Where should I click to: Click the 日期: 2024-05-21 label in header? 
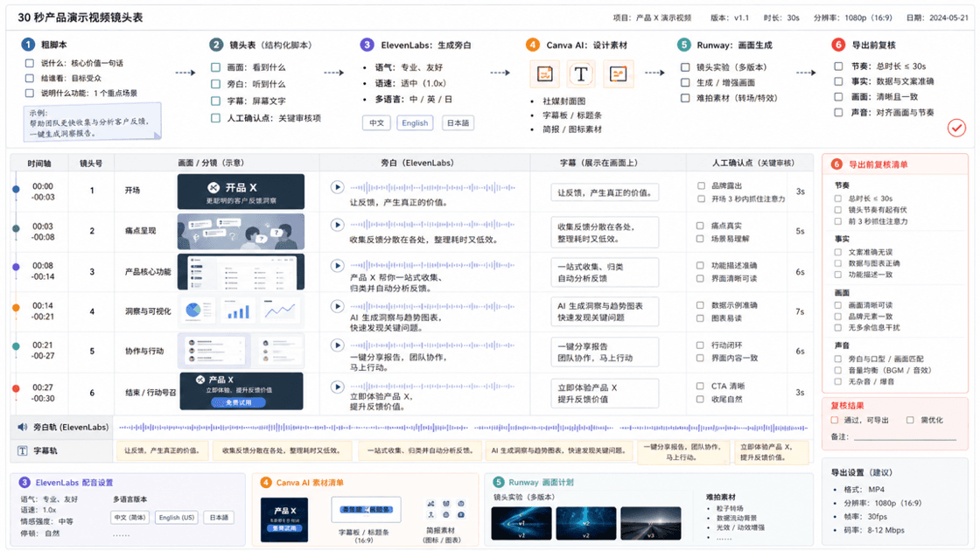(937, 17)
